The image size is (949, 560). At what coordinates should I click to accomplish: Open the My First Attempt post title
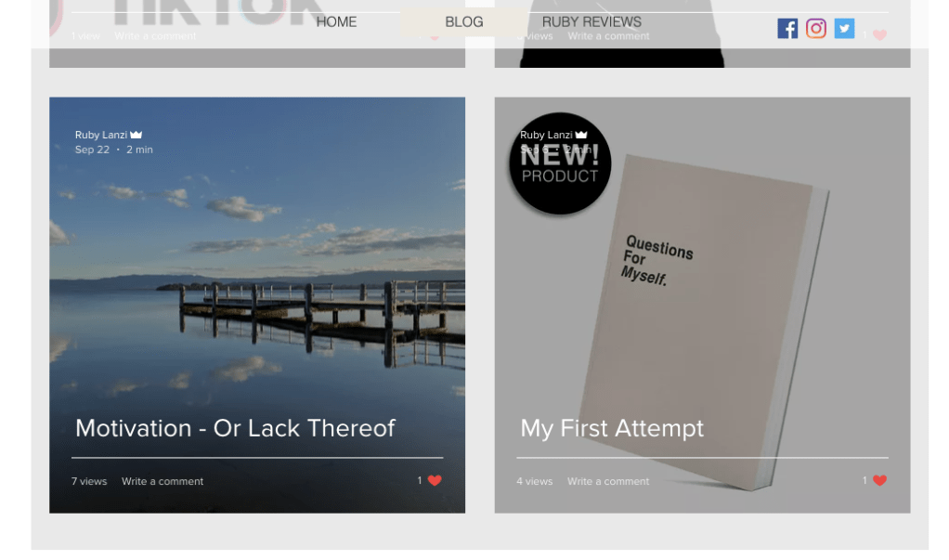coord(612,428)
